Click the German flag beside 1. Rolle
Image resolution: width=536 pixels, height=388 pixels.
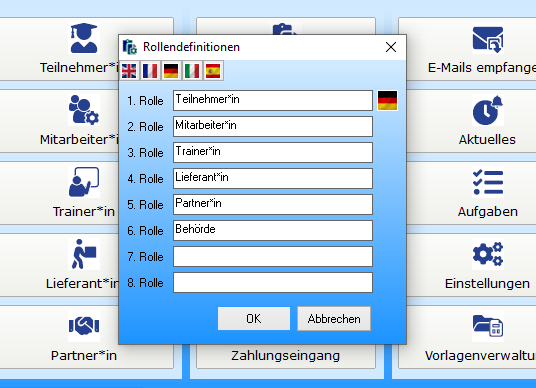click(x=387, y=101)
